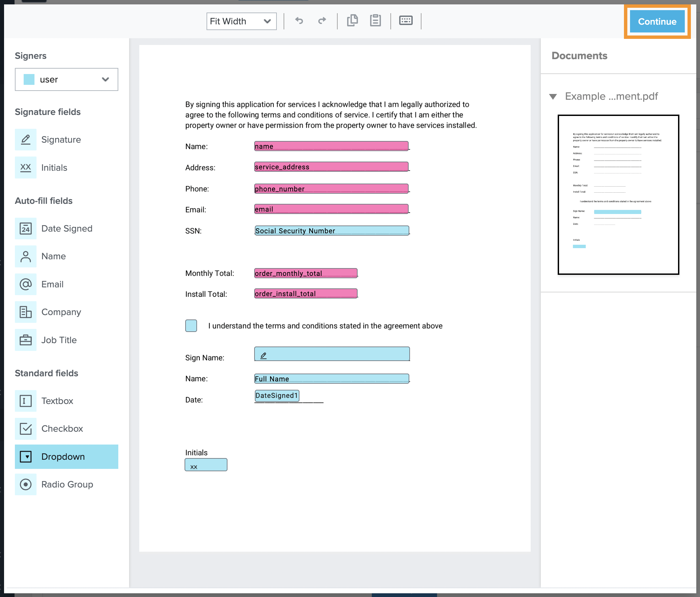The height and width of the screenshot is (597, 700).
Task: Pick the Company auto-fill field
Action: coord(61,312)
